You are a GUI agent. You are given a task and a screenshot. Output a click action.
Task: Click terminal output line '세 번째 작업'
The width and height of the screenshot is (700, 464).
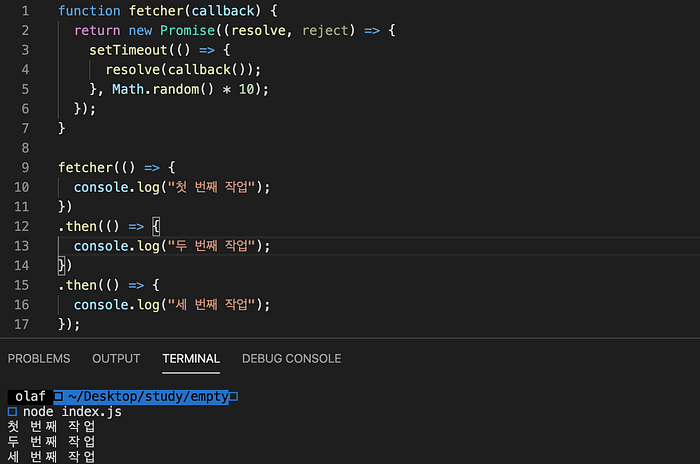tap(51, 456)
